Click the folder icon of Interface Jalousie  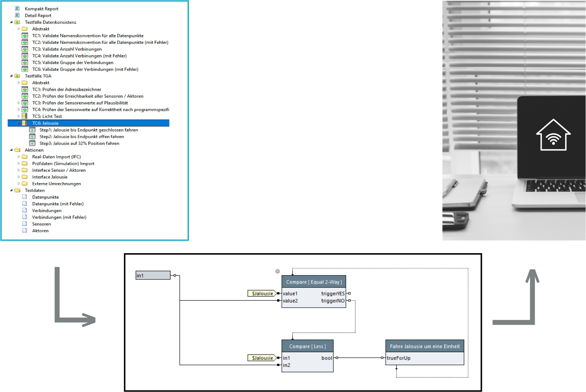tap(24, 177)
